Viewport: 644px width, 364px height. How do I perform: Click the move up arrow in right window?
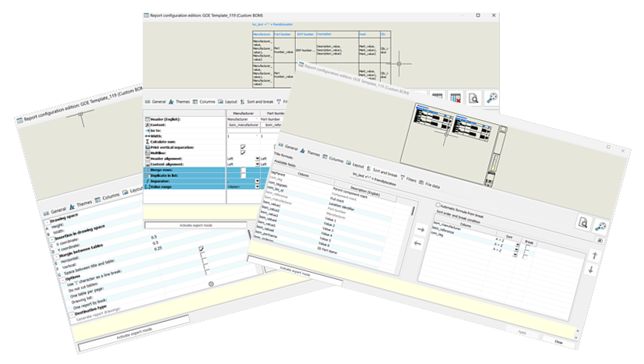coord(594,256)
